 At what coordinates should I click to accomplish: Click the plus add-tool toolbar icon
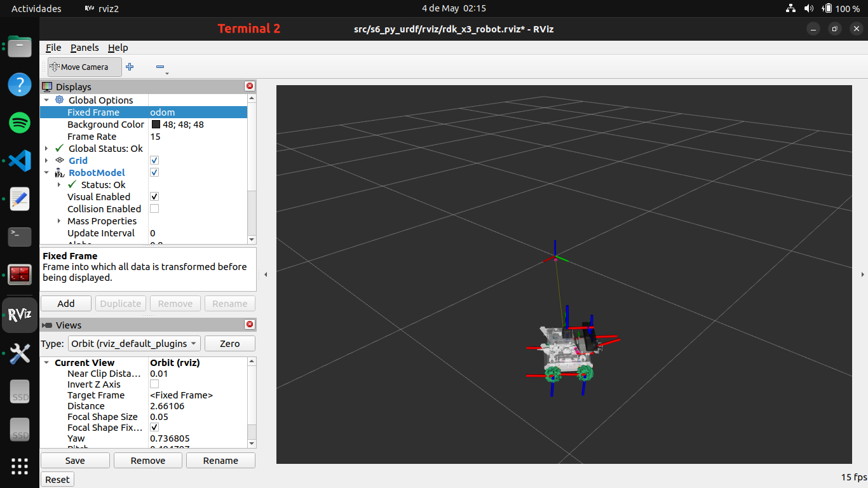coord(130,67)
